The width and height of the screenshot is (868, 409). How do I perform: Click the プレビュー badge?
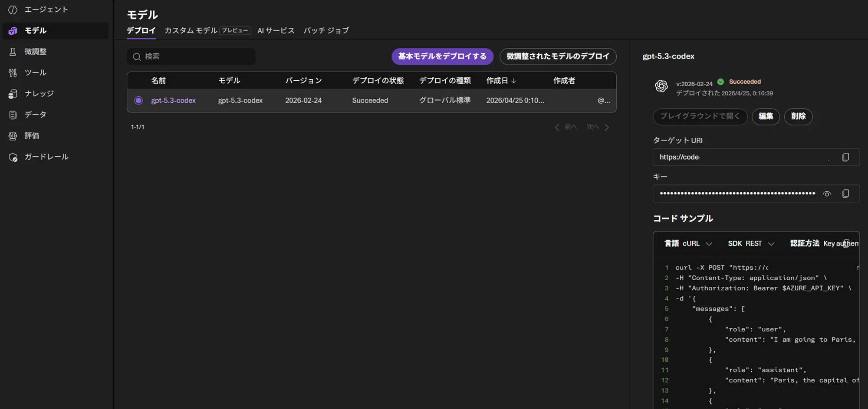coord(235,30)
